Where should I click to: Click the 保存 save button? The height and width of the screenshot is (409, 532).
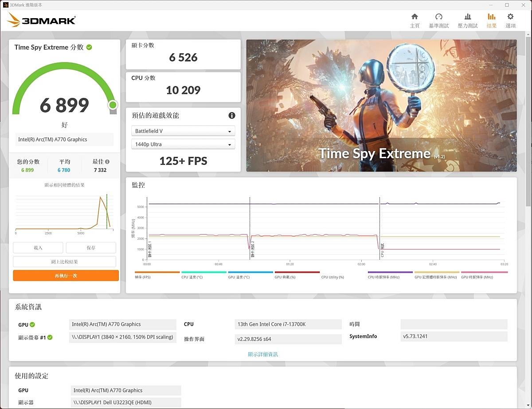coord(91,248)
